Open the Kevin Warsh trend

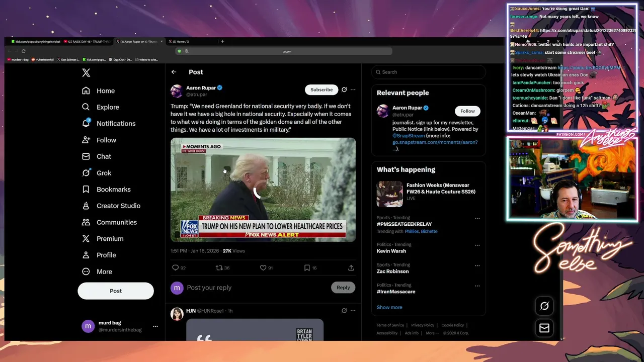391,251
